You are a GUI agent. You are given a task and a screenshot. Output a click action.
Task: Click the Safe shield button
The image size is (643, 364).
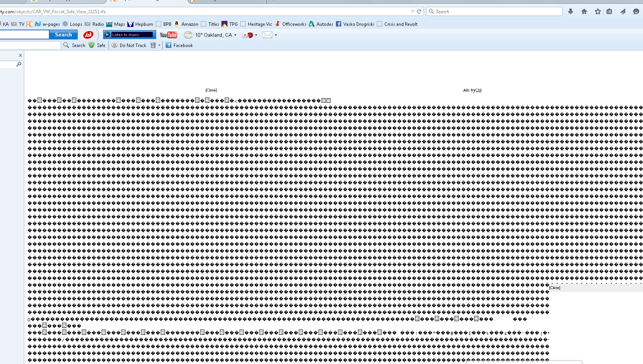97,45
